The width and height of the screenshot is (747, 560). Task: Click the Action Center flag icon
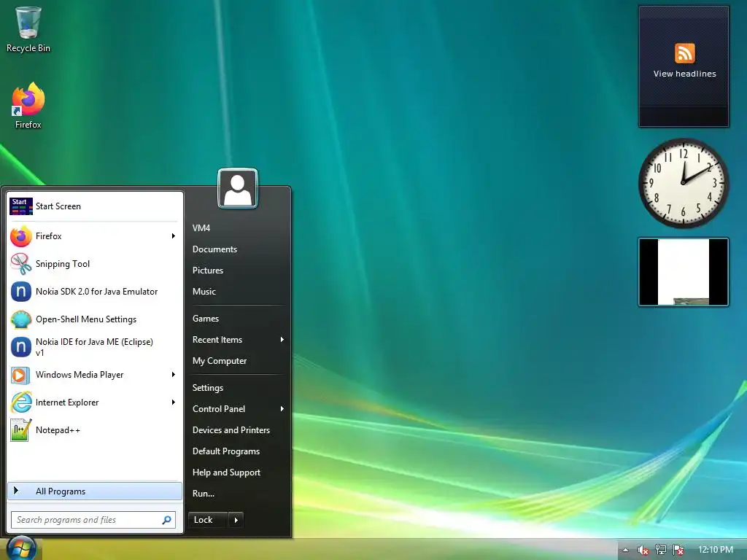tap(678, 550)
